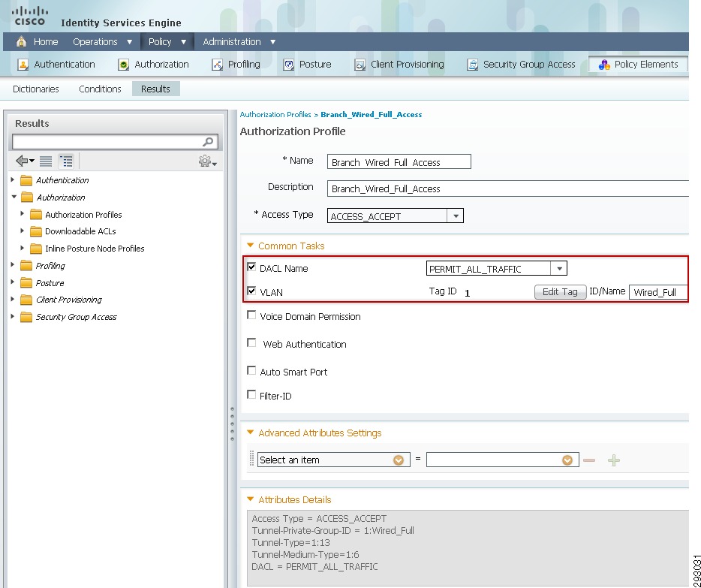Open the Select an item attribute dropdown
The width and height of the screenshot is (701, 588).
399,460
